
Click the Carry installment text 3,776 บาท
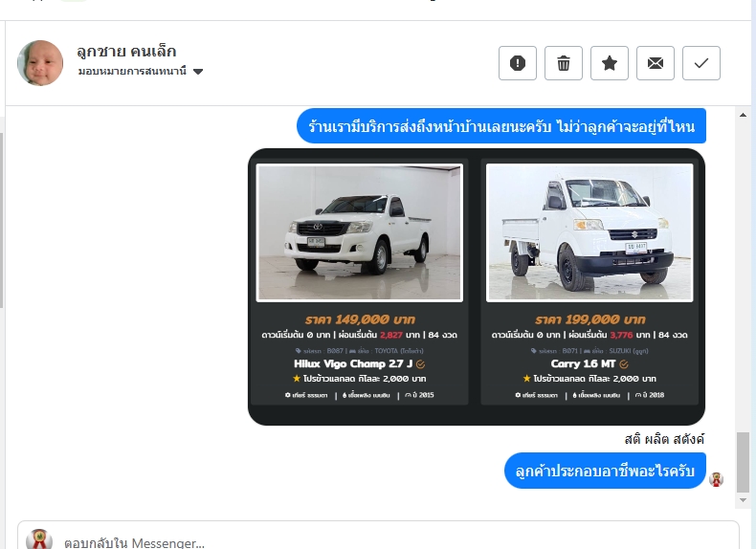pyautogui.click(x=629, y=335)
